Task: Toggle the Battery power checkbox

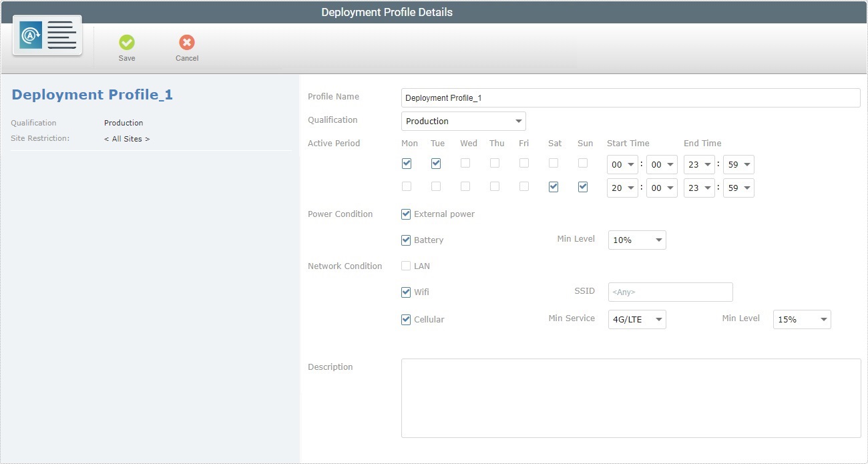Action: pos(406,240)
